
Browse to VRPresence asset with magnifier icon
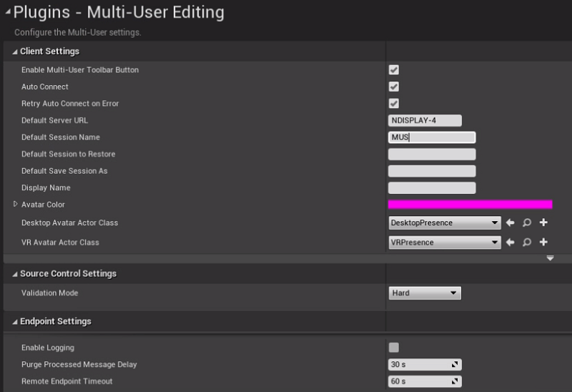click(x=527, y=242)
